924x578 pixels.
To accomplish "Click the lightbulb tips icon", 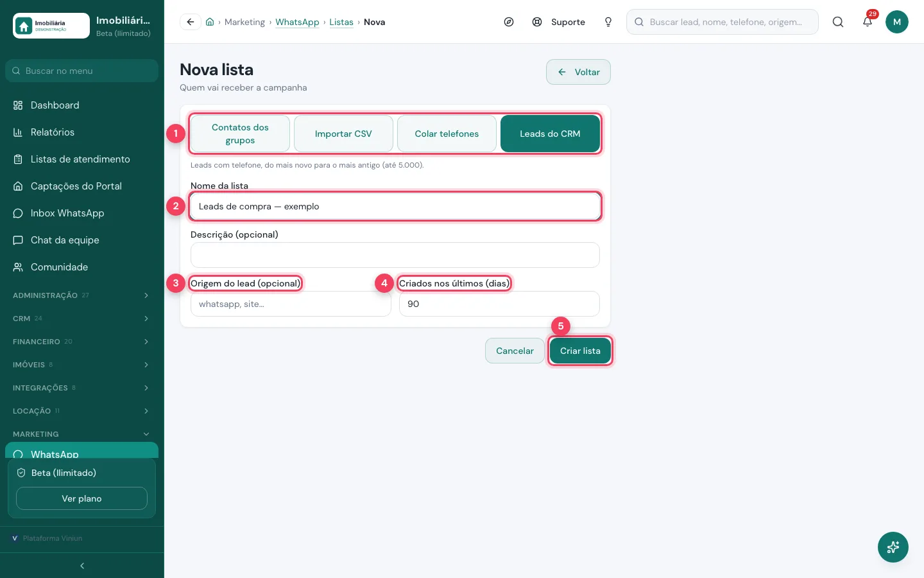I will pos(608,22).
